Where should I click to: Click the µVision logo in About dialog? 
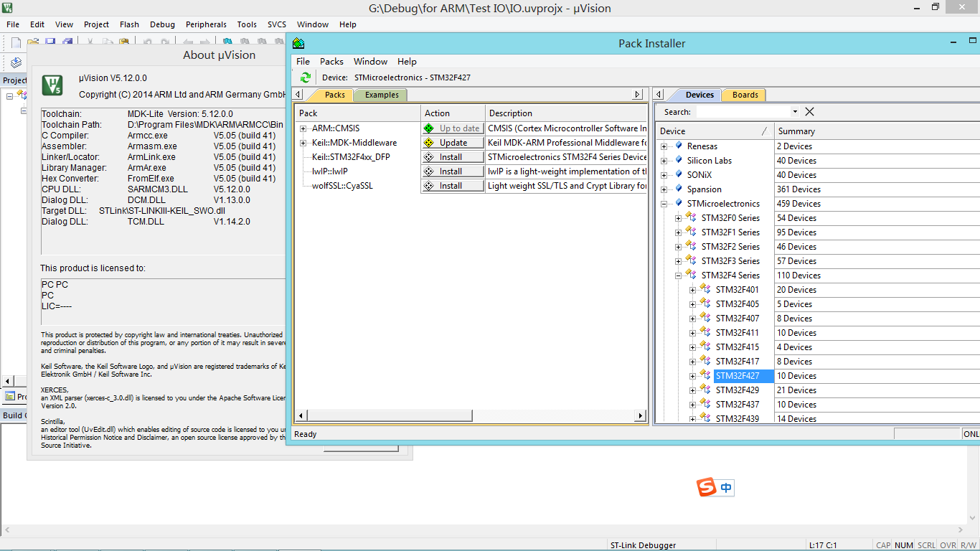coord(52,85)
